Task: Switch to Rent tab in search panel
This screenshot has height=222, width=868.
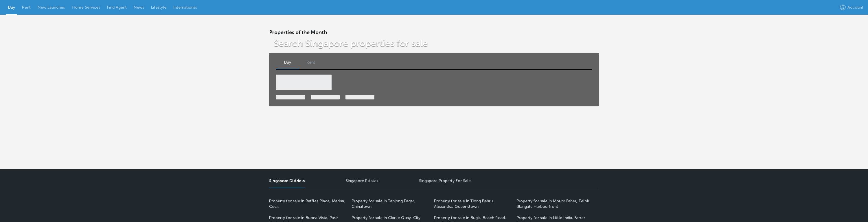Action: 311,62
